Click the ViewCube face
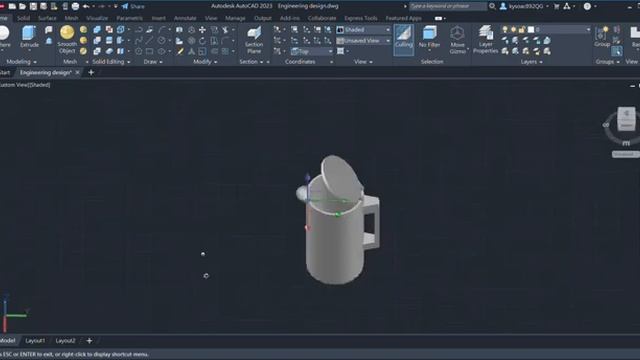 [626, 119]
